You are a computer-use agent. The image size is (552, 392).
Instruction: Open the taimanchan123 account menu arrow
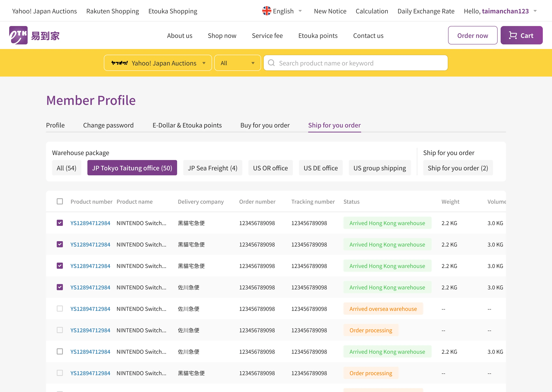pyautogui.click(x=535, y=11)
